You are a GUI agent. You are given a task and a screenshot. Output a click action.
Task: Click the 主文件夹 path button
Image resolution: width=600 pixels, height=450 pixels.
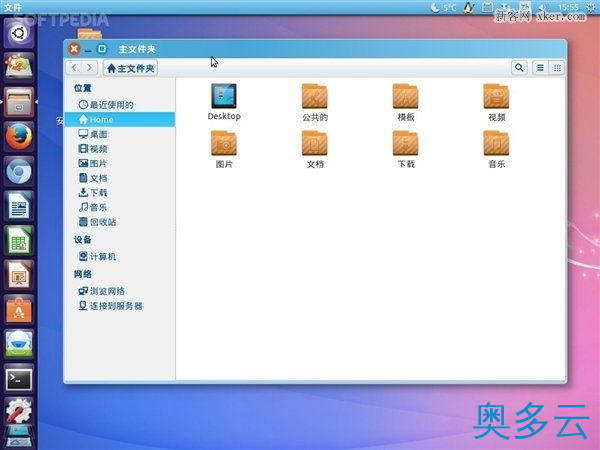pyautogui.click(x=130, y=68)
